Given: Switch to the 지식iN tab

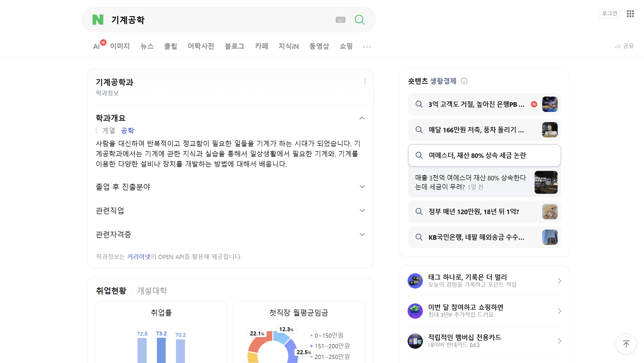Looking at the screenshot, I should click(x=288, y=46).
